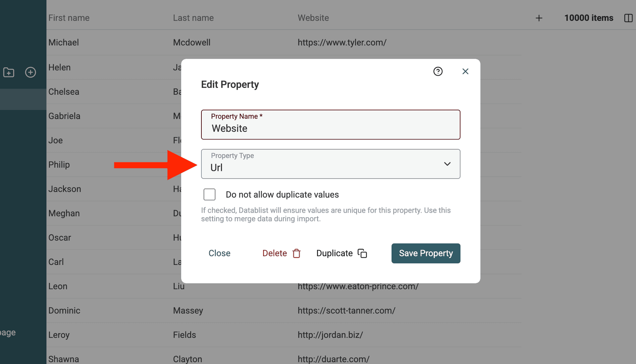This screenshot has height=364, width=636.
Task: Open the Property Type dropdown
Action: (x=331, y=164)
